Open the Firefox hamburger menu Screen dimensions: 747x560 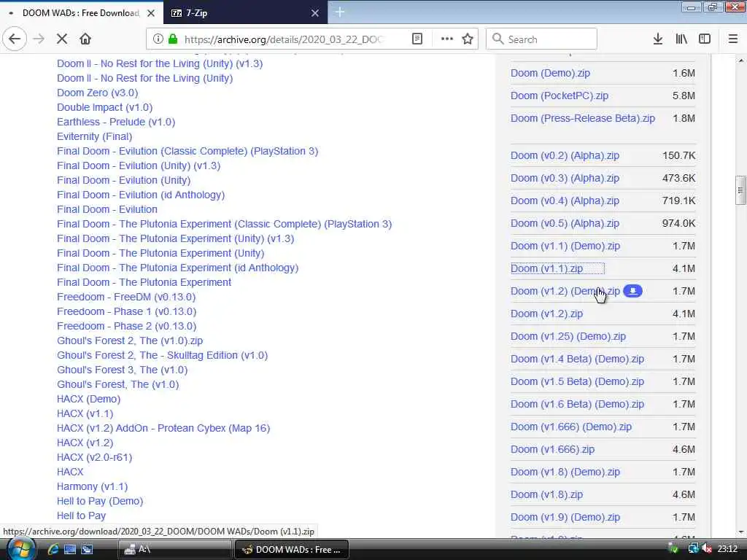click(x=733, y=39)
